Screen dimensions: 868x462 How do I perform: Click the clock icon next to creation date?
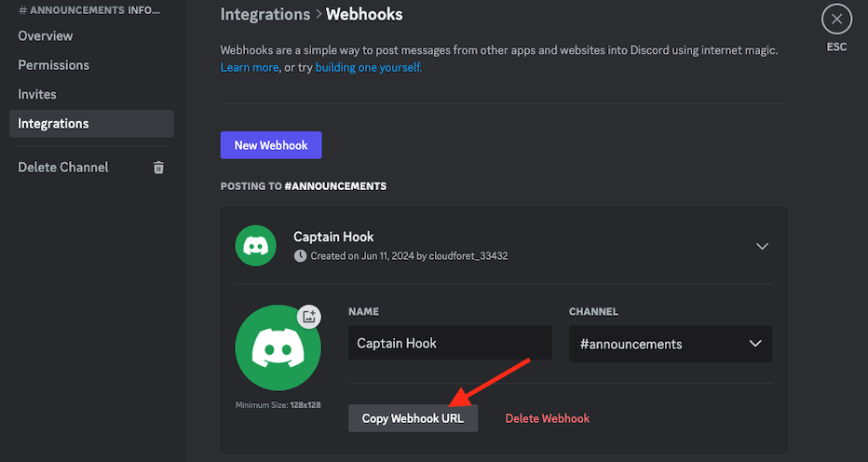(299, 256)
